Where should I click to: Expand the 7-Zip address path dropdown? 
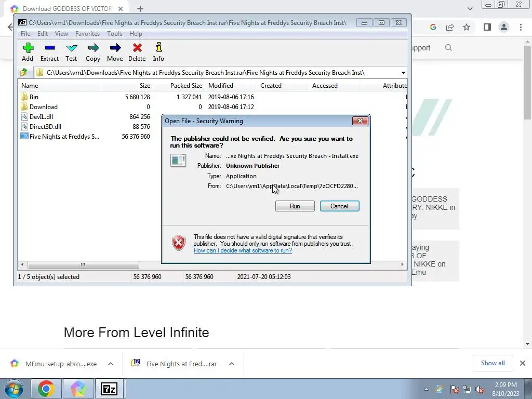point(403,73)
